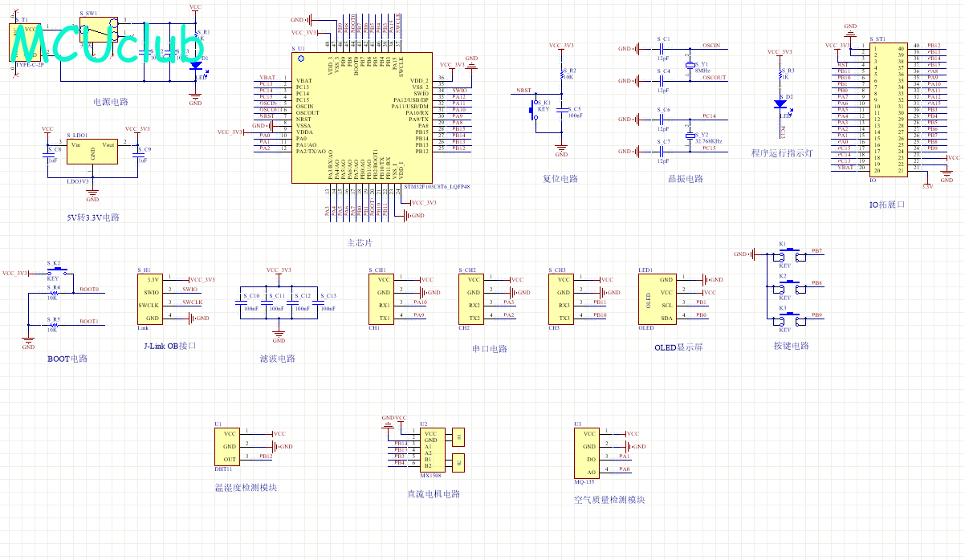
Task: Select the S_Y1 8MHz crystal symbol
Action: (x=689, y=66)
